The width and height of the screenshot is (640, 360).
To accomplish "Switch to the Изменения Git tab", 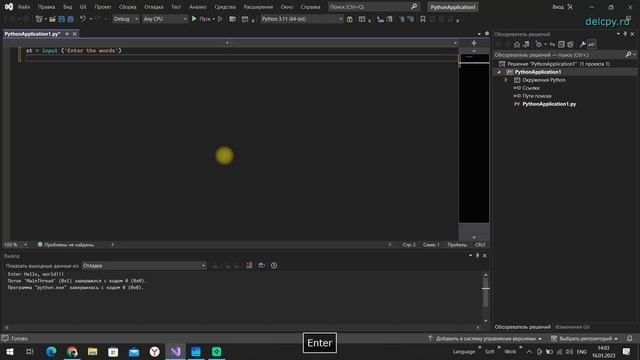I will (572, 327).
